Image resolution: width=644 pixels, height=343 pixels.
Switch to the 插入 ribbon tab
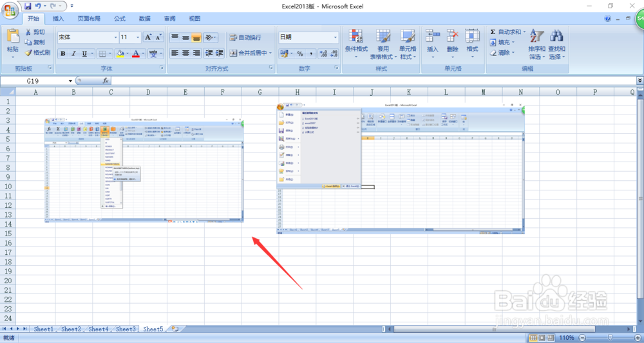59,19
